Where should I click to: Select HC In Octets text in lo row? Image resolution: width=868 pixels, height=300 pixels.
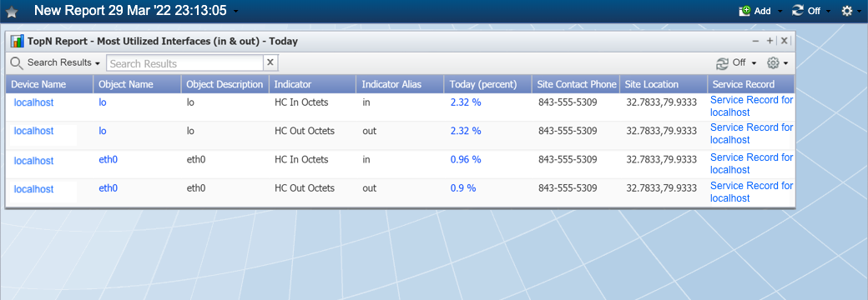coord(301,102)
